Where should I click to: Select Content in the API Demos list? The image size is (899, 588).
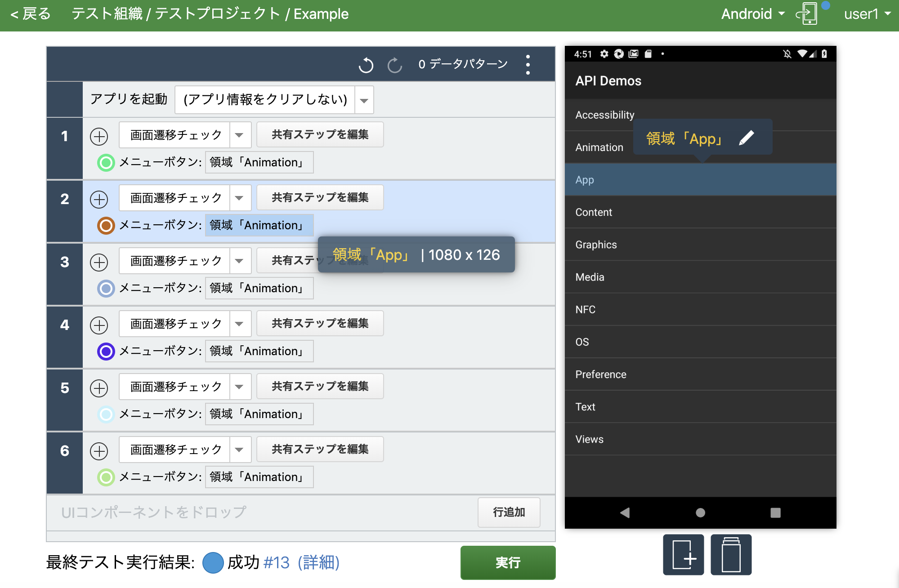(700, 212)
